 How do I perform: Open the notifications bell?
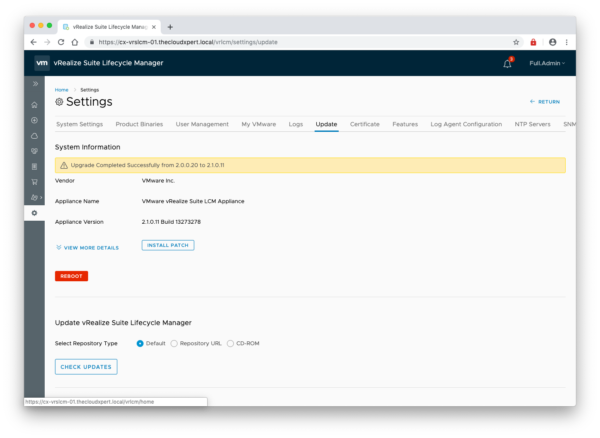click(x=507, y=63)
